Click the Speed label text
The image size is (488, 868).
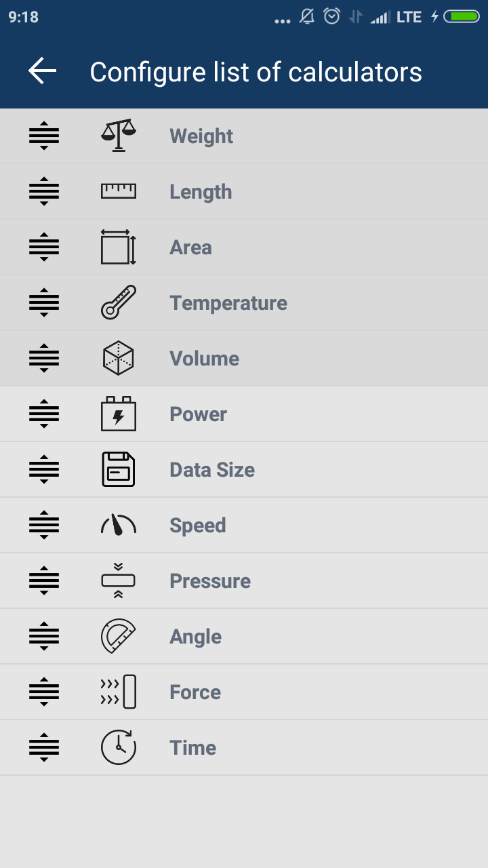point(198,526)
